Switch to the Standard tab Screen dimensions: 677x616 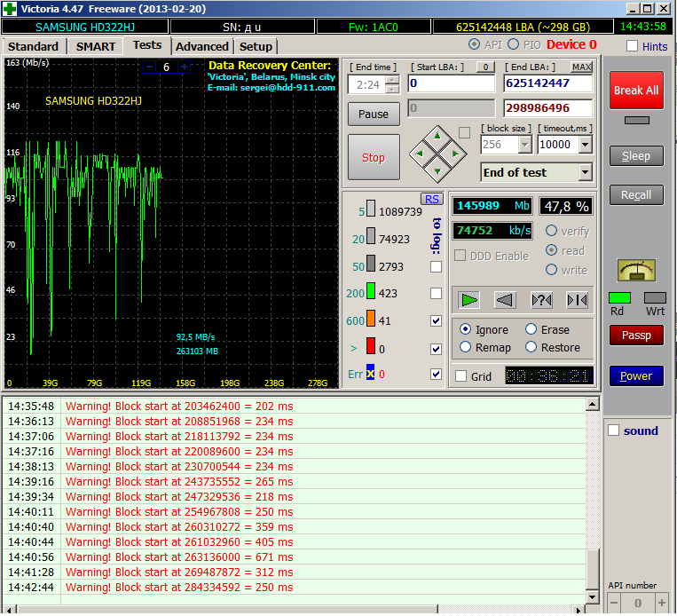click(x=33, y=47)
